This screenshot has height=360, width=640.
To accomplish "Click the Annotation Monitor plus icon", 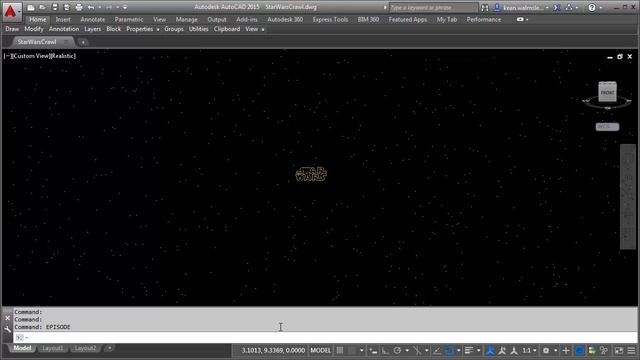I will pyautogui.click(x=566, y=350).
